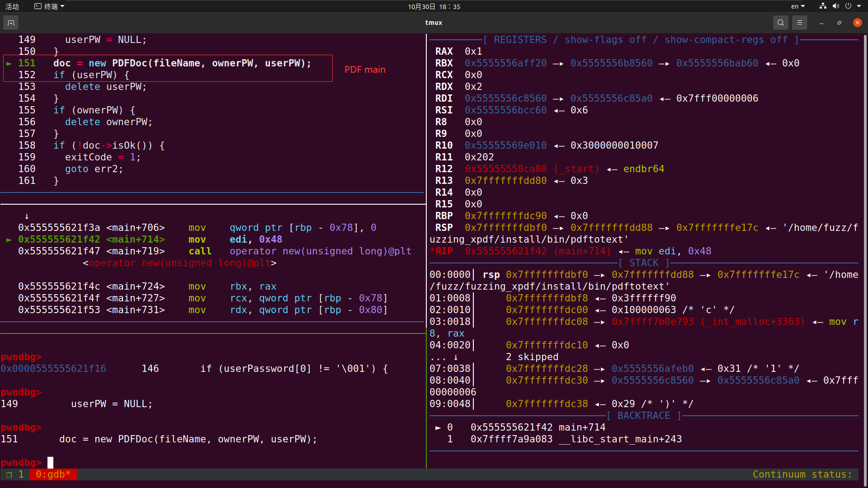Click address 0x0000555555621f16 in gdb output
The image size is (868, 488).
pos(53,369)
